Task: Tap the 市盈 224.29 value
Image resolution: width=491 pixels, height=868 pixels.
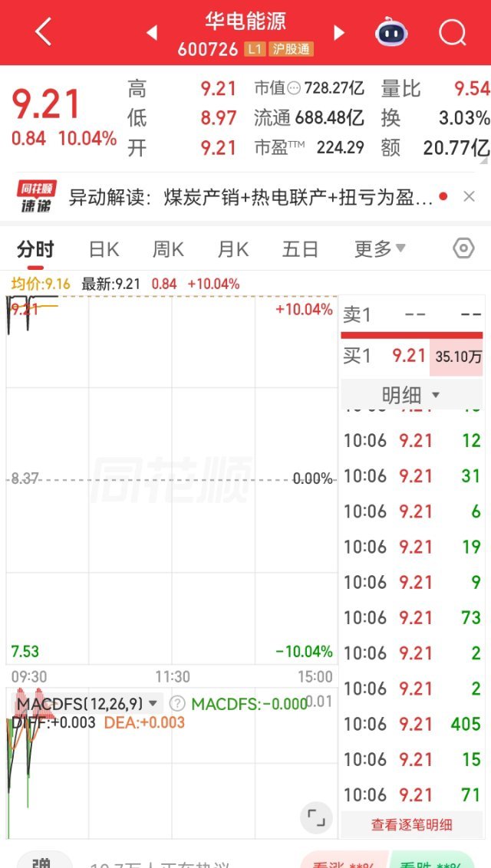Action: point(341,148)
